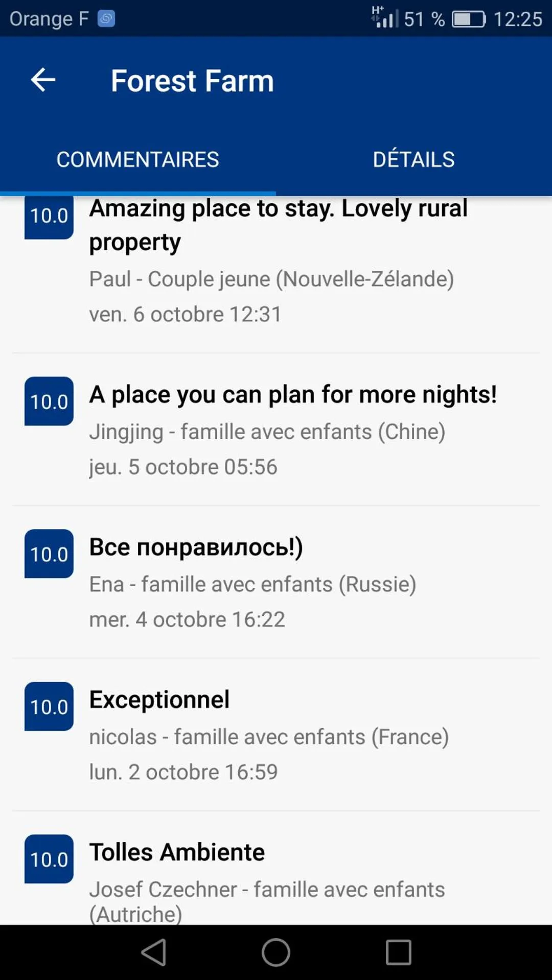Screen dimensions: 552x980
Task: Tap the battery icon in status bar
Action: click(x=468, y=19)
